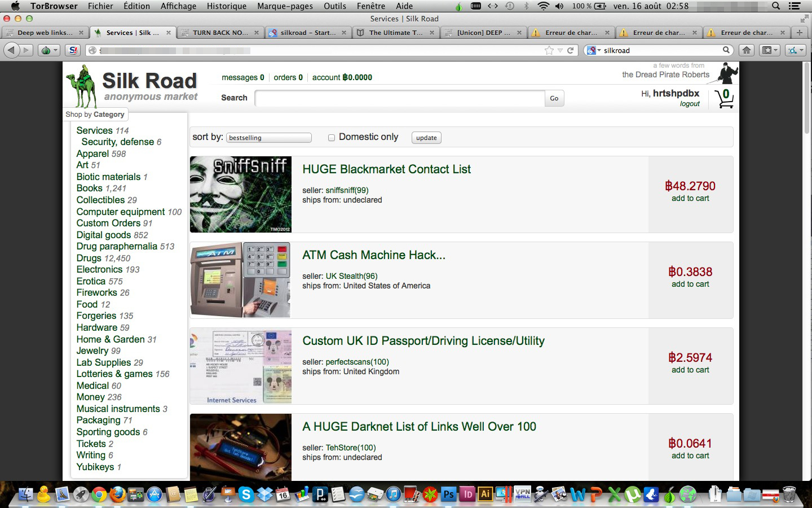The height and width of the screenshot is (508, 812).
Task: Launch Firefox from the Dock
Action: coord(118,495)
